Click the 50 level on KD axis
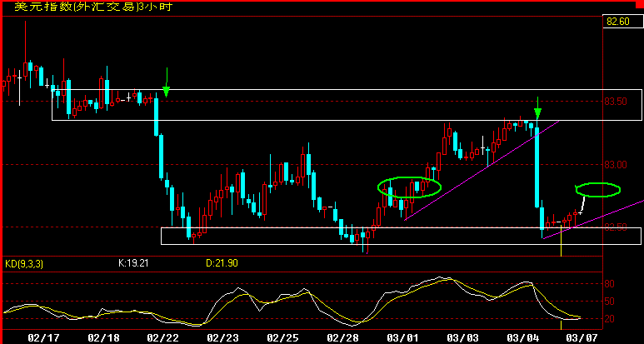Image resolution: width=644 pixels, height=344 pixels. pyautogui.click(x=609, y=302)
